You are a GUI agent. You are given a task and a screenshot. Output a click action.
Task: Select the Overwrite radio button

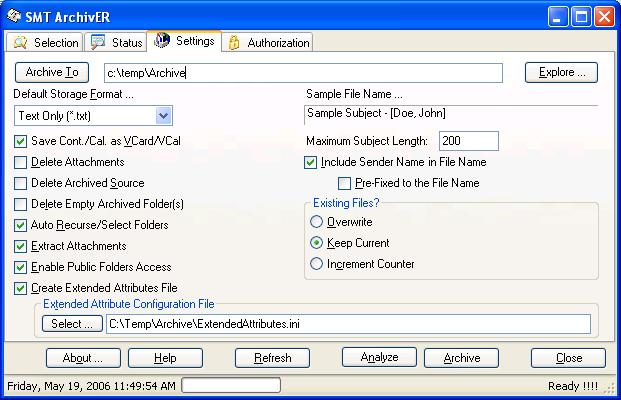(x=317, y=222)
